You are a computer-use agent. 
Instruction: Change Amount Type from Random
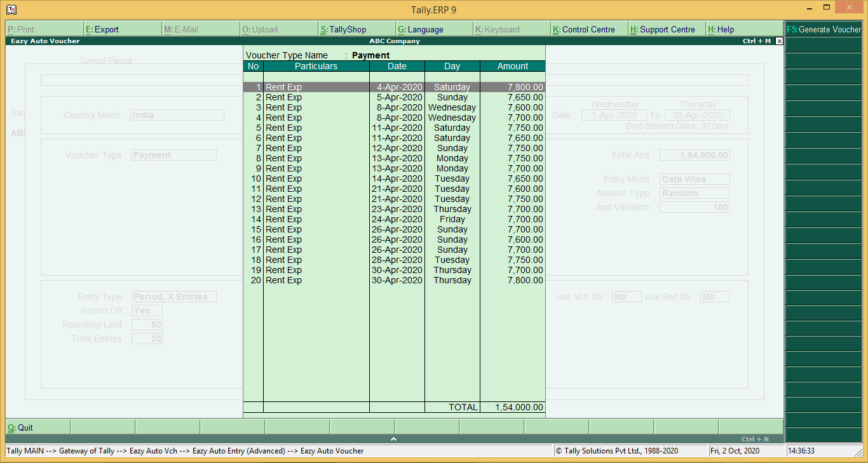coord(694,193)
